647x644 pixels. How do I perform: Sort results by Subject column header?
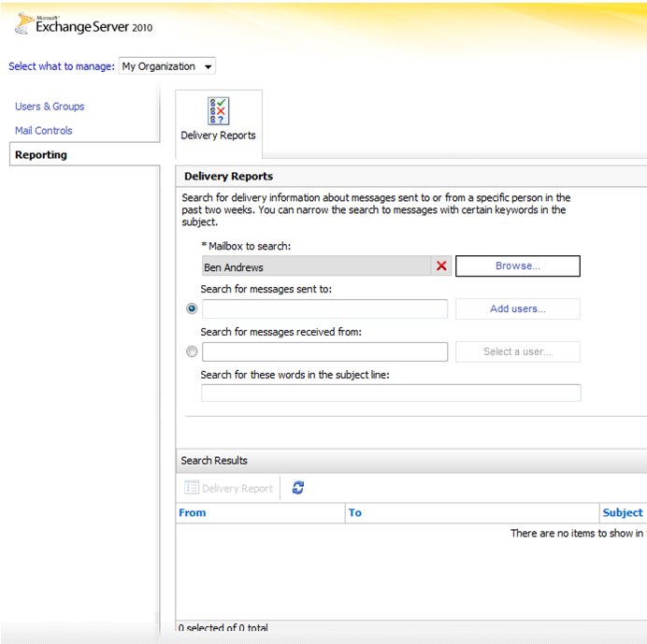pos(623,513)
